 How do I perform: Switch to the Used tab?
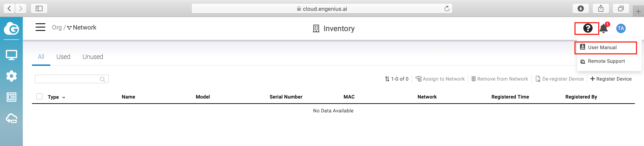[63, 57]
